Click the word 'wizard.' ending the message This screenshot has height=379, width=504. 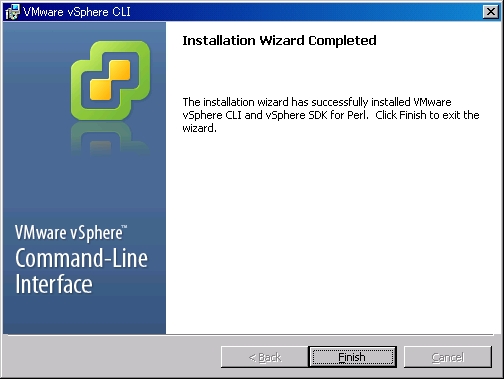pyautogui.click(x=199, y=128)
